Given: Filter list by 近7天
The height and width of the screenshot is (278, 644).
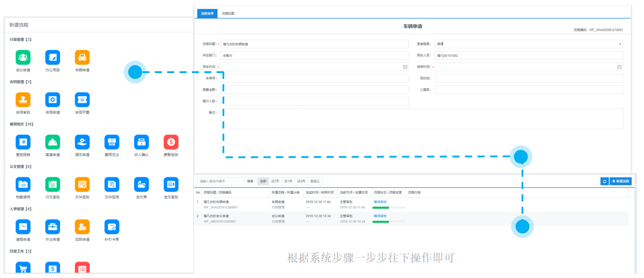Looking at the screenshot, I should coord(275,181).
